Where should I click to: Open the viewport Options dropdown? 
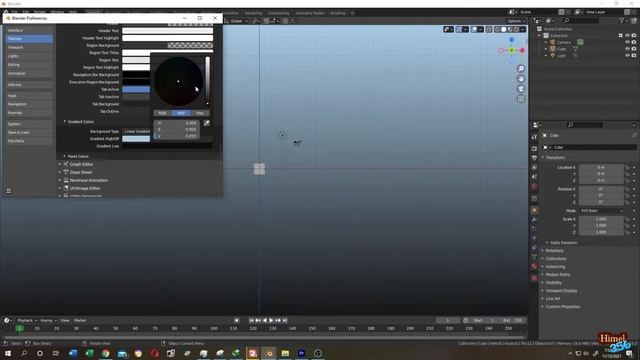516,21
